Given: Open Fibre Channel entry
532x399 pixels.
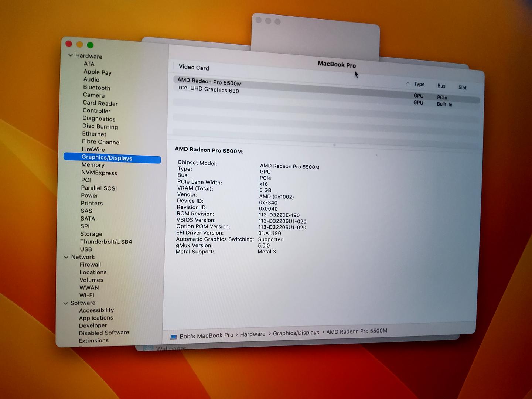Looking at the screenshot, I should click(x=101, y=142).
